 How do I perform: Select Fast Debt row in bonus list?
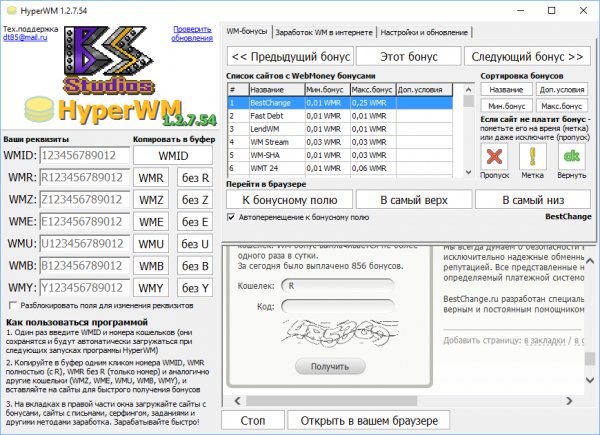(340, 116)
